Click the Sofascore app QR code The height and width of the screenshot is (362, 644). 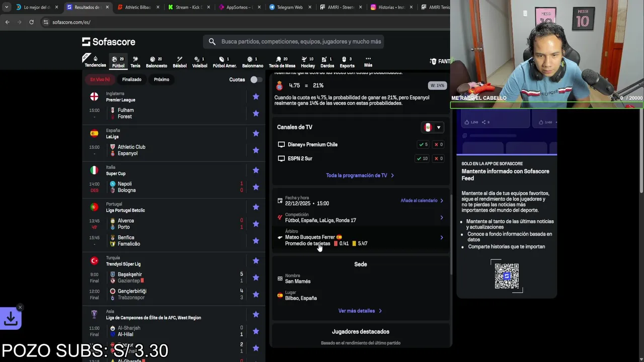click(507, 276)
